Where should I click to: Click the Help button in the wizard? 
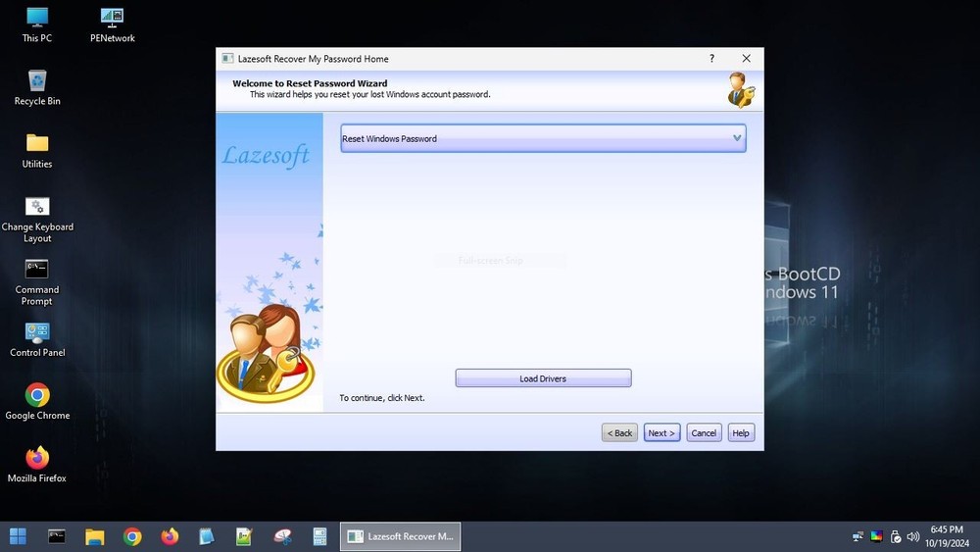(741, 432)
